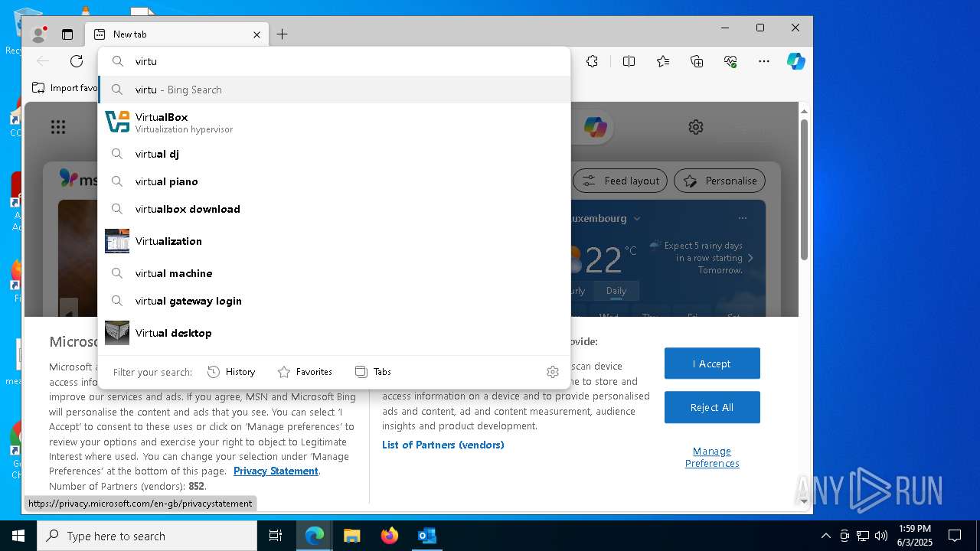980x551 pixels.
Task: Open weather card more options ellipsis
Action: [742, 218]
